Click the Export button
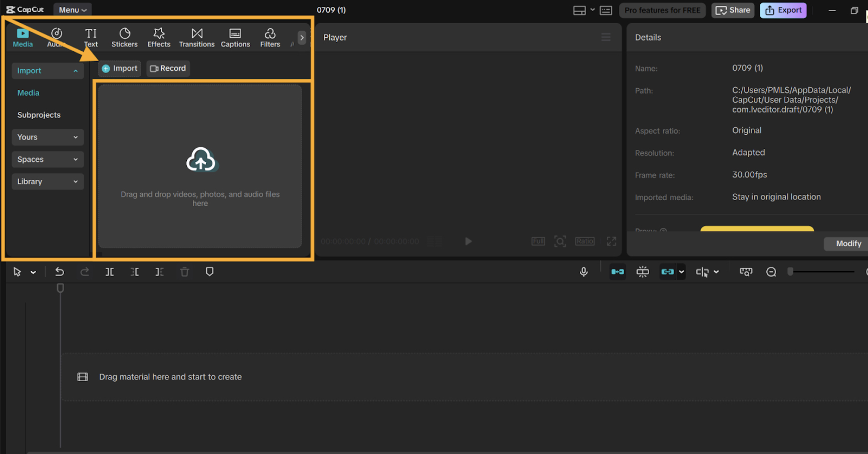The image size is (868, 454). click(x=783, y=10)
